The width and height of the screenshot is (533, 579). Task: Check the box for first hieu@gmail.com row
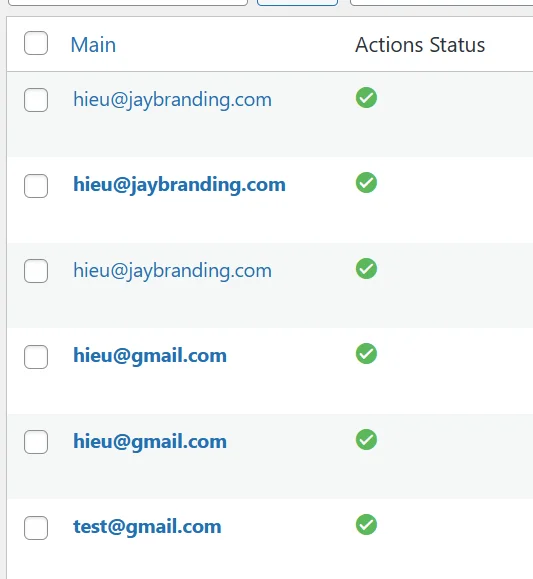pyautogui.click(x=36, y=357)
